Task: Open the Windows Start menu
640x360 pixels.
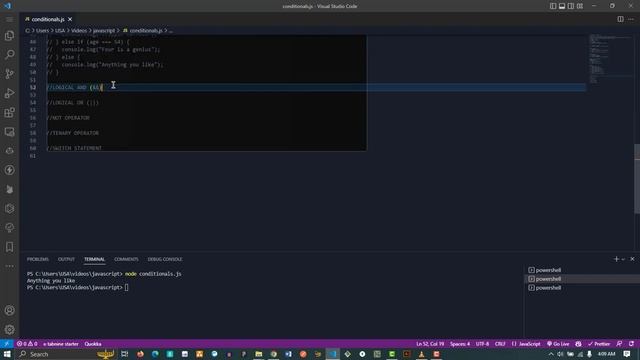Action: tap(7, 354)
